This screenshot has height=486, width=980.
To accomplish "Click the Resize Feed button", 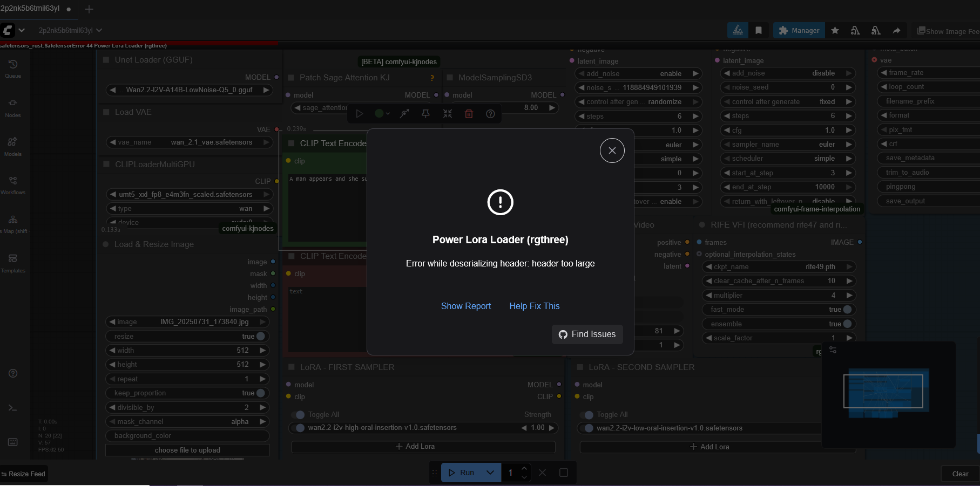I will coord(24,474).
